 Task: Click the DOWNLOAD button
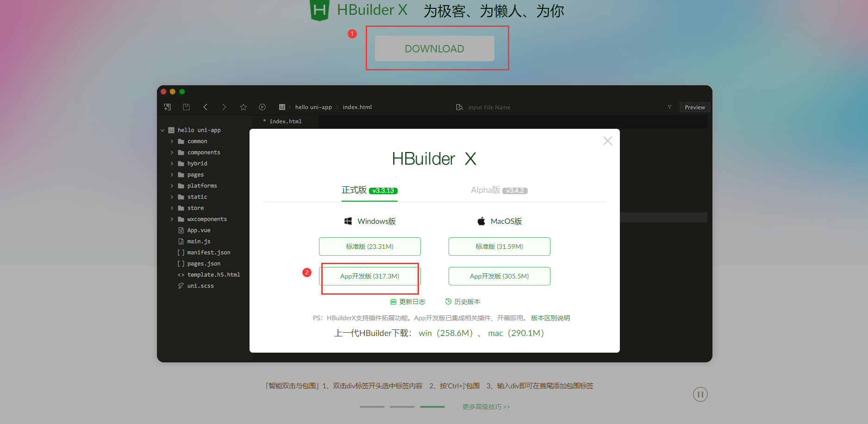[434, 49]
